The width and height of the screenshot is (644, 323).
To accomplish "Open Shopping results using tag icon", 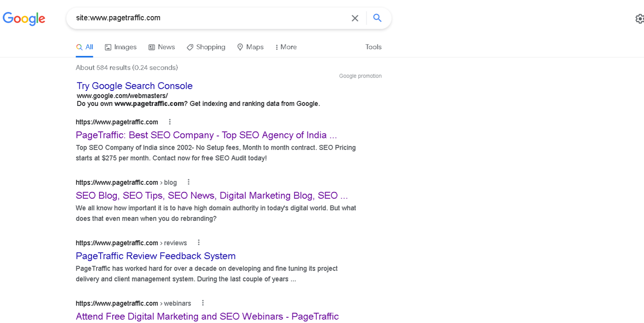I will (206, 47).
